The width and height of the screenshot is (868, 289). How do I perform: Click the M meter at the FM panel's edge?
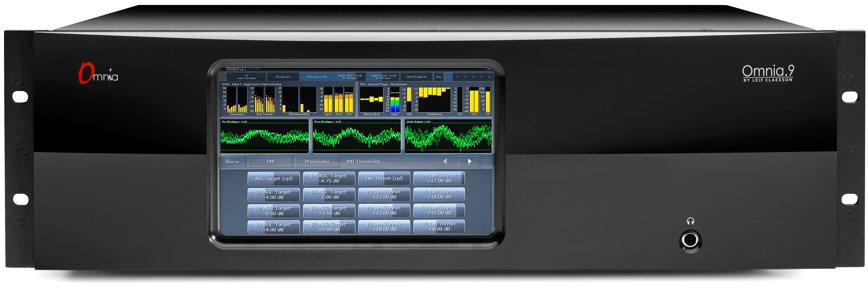(x=488, y=100)
